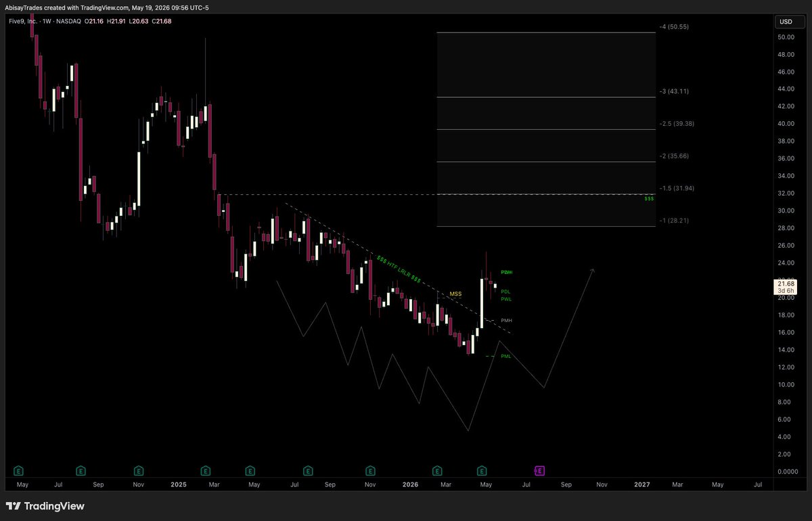Screen dimensions: 812x521
Task: Select the -2 (35.66) Fibonacci level label
Action: pos(674,156)
